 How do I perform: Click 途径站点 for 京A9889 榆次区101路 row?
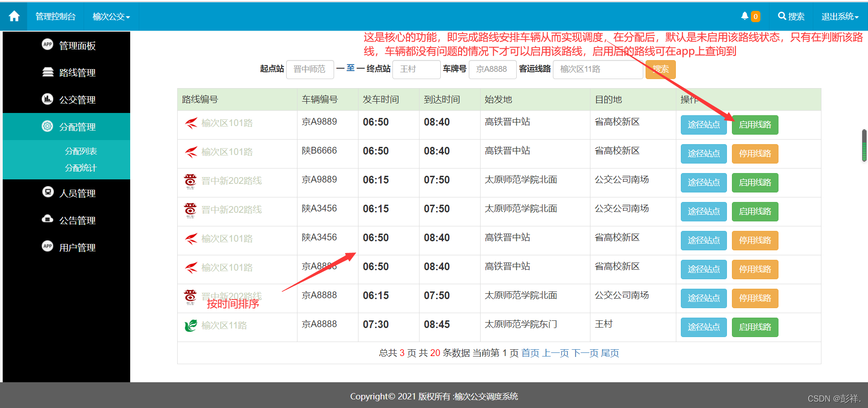click(704, 125)
